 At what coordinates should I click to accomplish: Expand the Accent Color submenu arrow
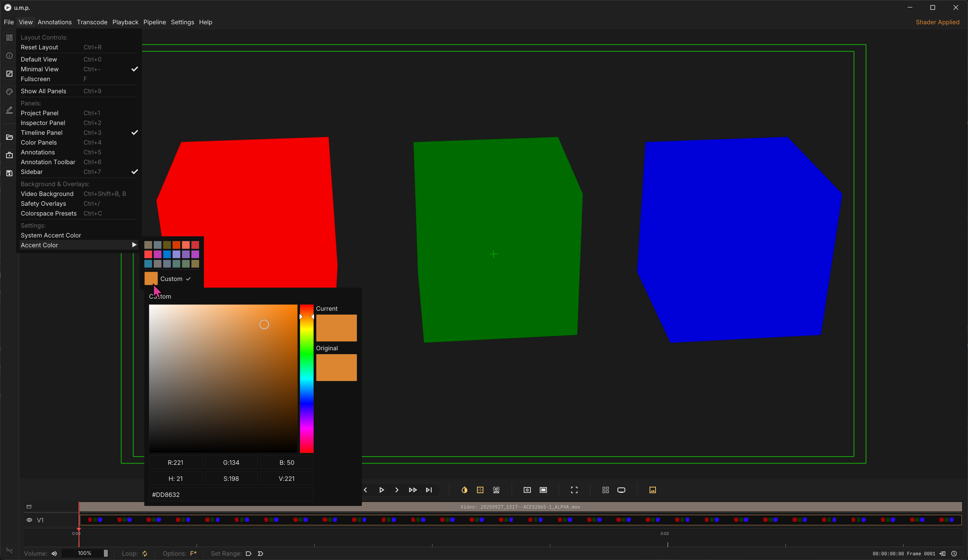[134, 245]
